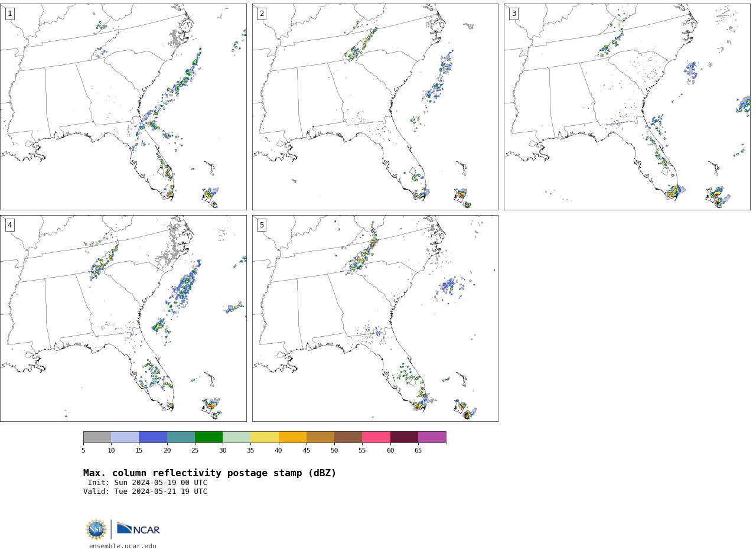Click the yellow 35-40 dBZ swatch
The height and width of the screenshot is (553, 756).
pyautogui.click(x=265, y=437)
